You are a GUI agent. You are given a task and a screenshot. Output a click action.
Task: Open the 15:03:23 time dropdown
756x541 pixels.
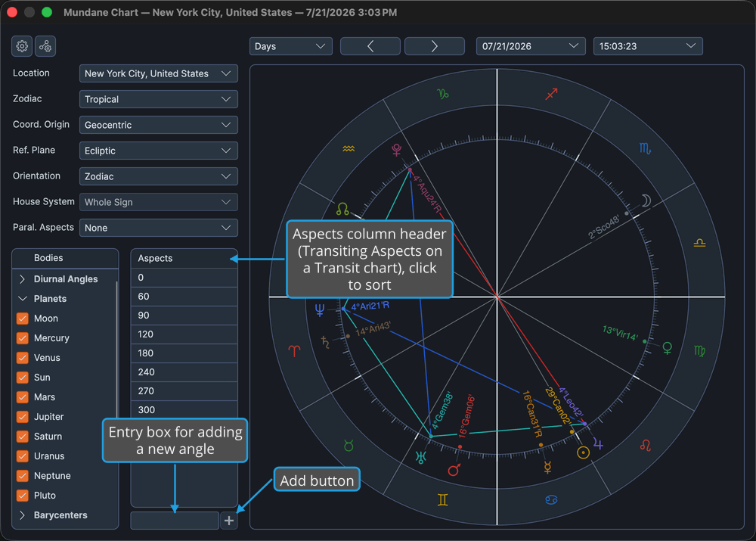click(x=648, y=46)
